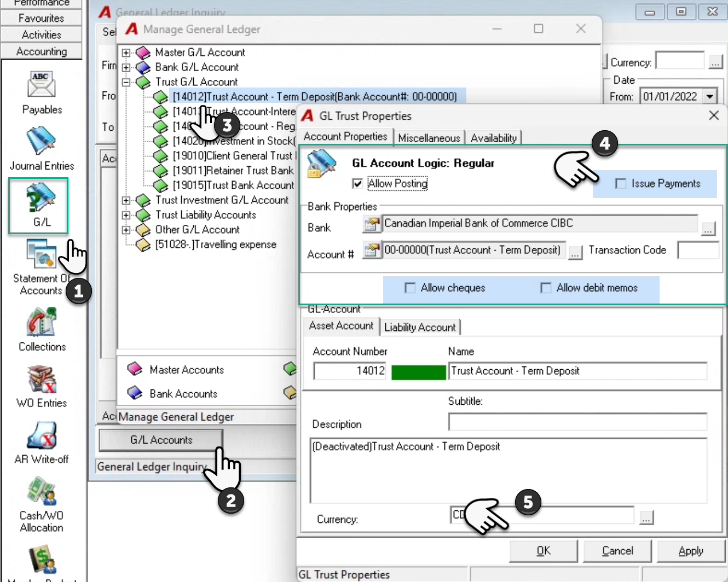Viewport: 728px width, 582px height.
Task: Click the Subtitle input field
Action: tap(577, 422)
